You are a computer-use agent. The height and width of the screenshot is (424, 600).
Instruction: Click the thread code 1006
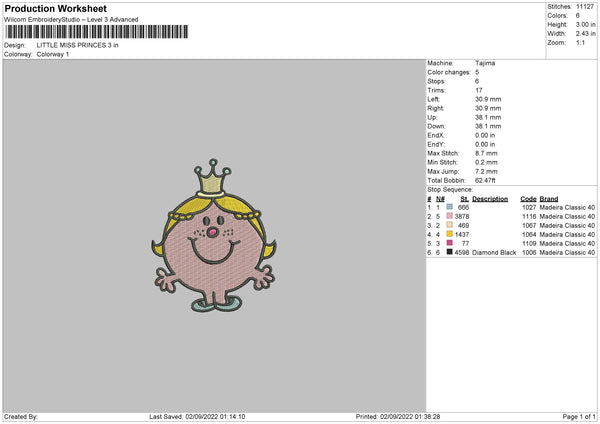coord(529,253)
